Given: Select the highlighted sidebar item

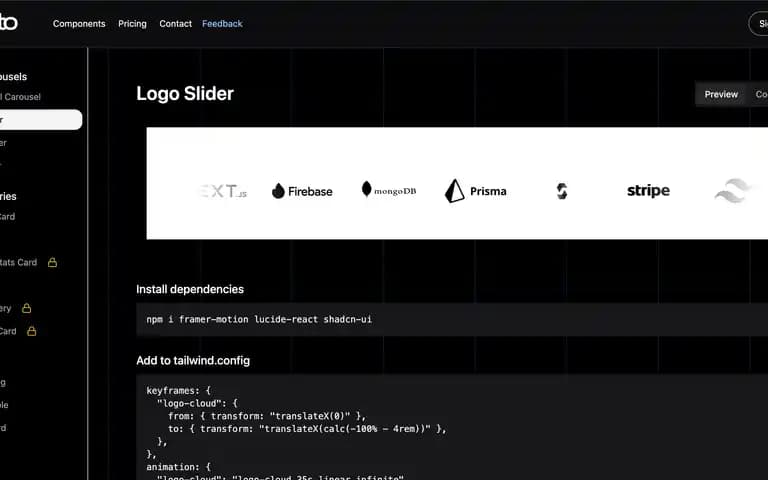Looking at the screenshot, I should click(41, 120).
